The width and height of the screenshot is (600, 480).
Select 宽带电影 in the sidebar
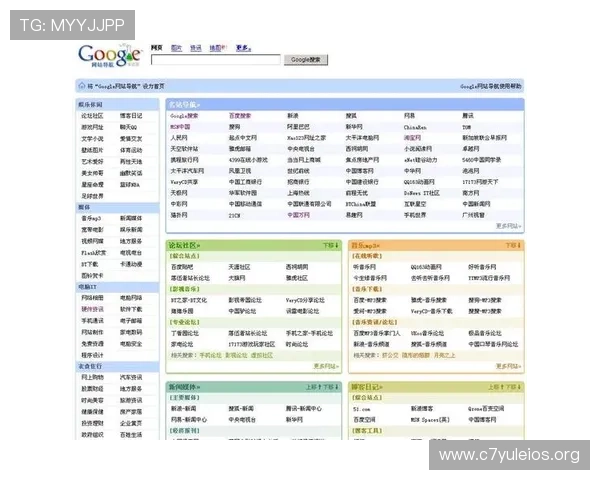92,230
